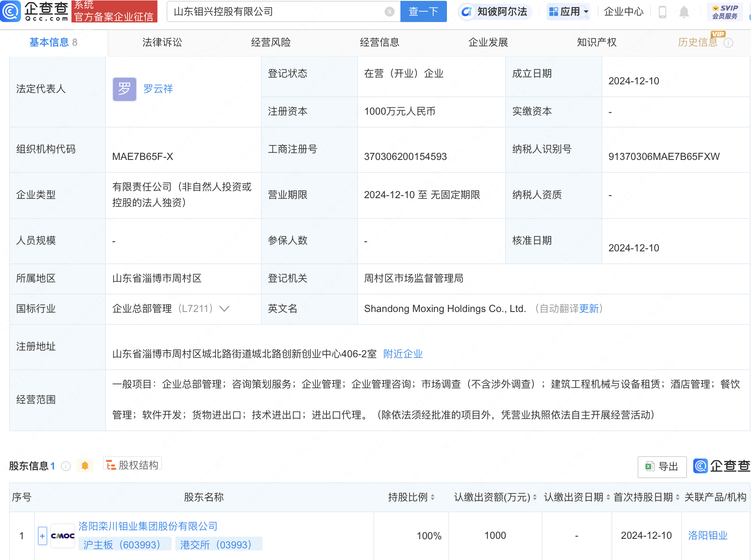
Task: Open the 历史信息 VIP tab
Action: click(x=698, y=42)
